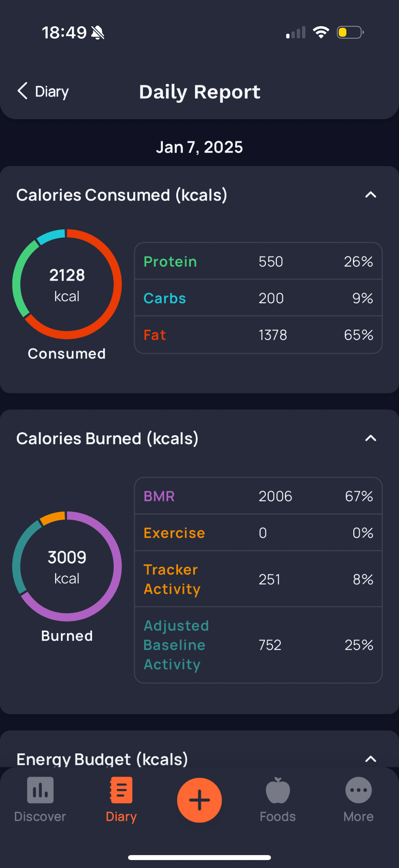399x868 pixels.
Task: Open the Foods apple icon
Action: (x=278, y=791)
